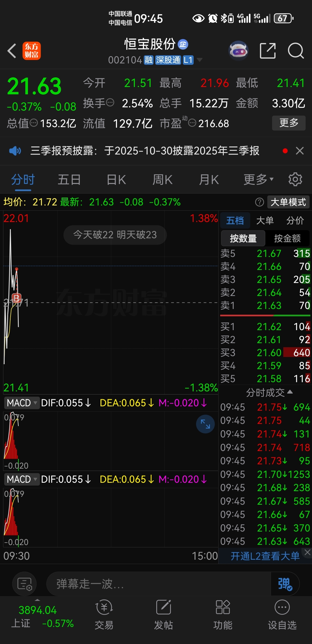Switch to 五日 chart tab

69,180
